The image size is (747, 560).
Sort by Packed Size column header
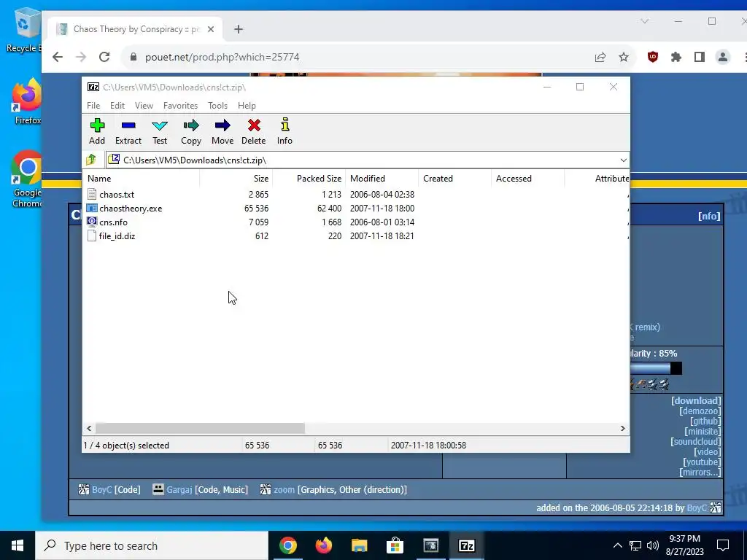pos(309,179)
